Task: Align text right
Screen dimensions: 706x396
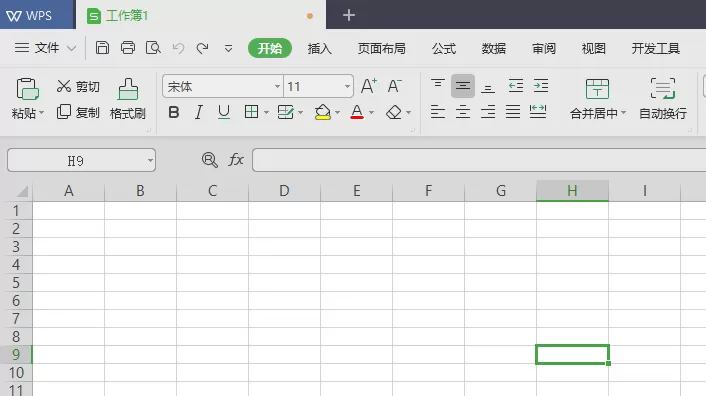Action: click(x=488, y=112)
